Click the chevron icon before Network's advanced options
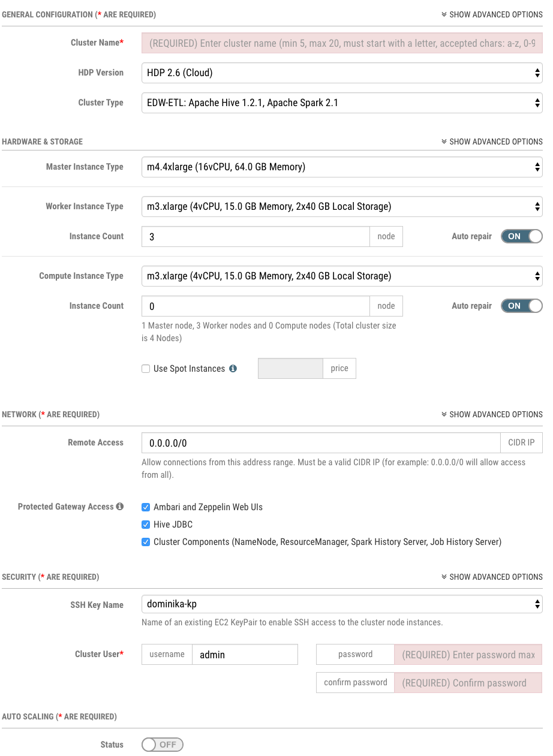 (x=444, y=414)
